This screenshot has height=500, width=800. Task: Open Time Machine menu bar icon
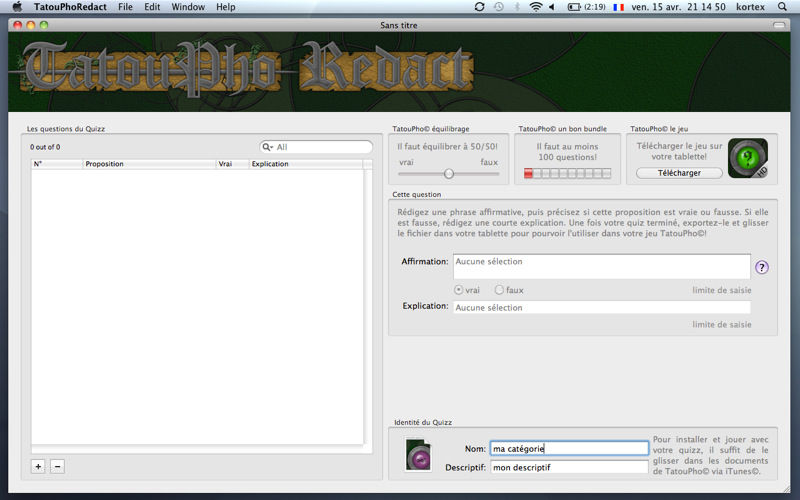498,7
